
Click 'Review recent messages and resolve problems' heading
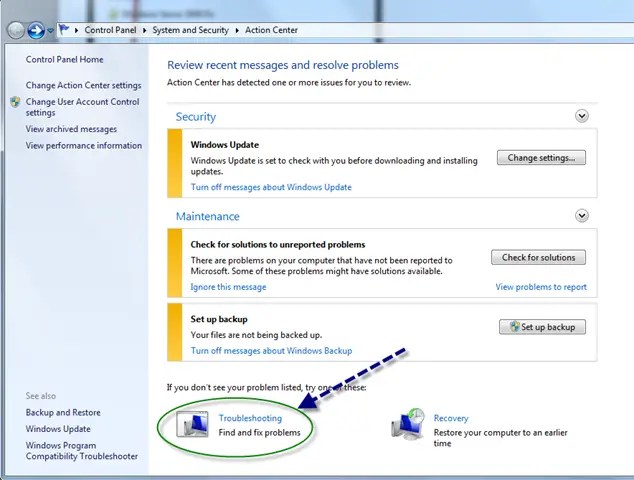tap(283, 65)
